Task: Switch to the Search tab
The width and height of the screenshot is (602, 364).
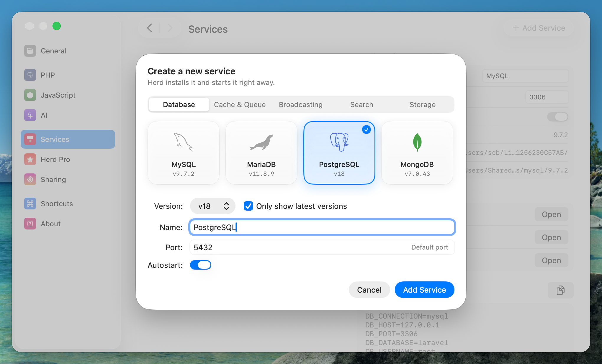Action: tap(362, 104)
